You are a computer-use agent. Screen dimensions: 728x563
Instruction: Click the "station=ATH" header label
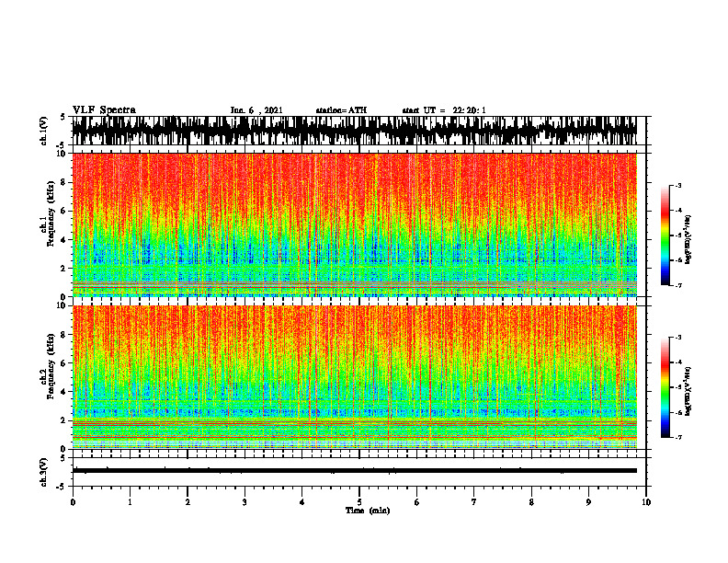pyautogui.click(x=341, y=110)
